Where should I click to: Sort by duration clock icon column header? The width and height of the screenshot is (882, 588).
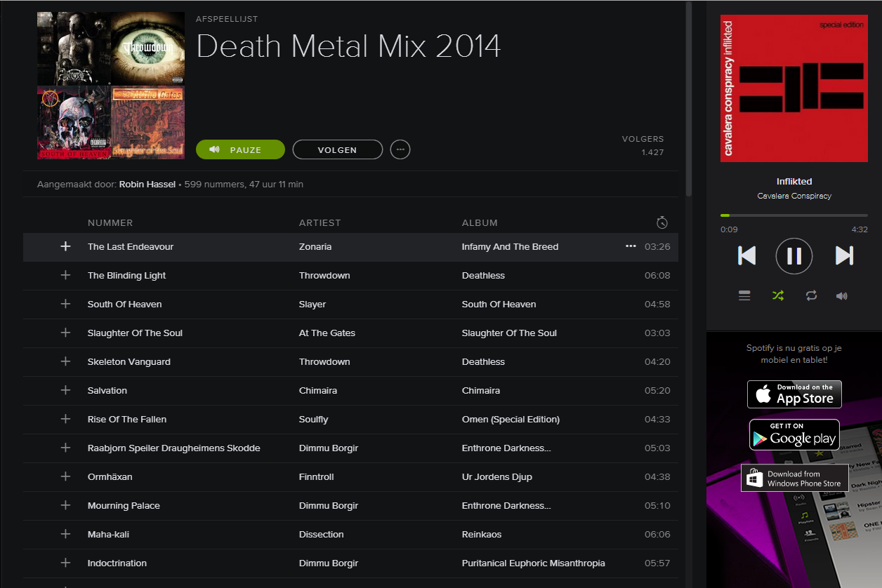pos(661,222)
